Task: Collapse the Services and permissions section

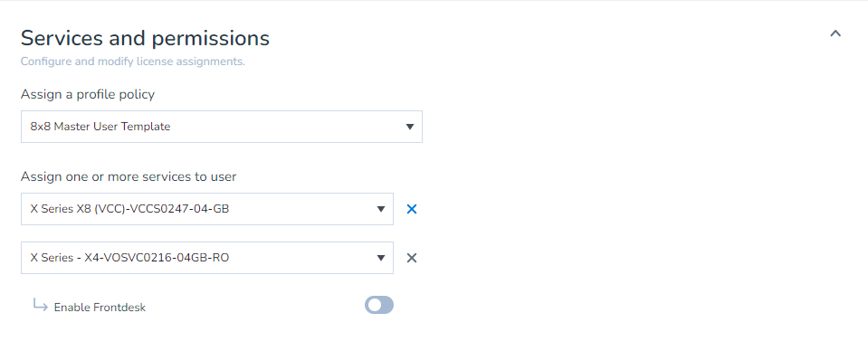Action: (x=835, y=33)
